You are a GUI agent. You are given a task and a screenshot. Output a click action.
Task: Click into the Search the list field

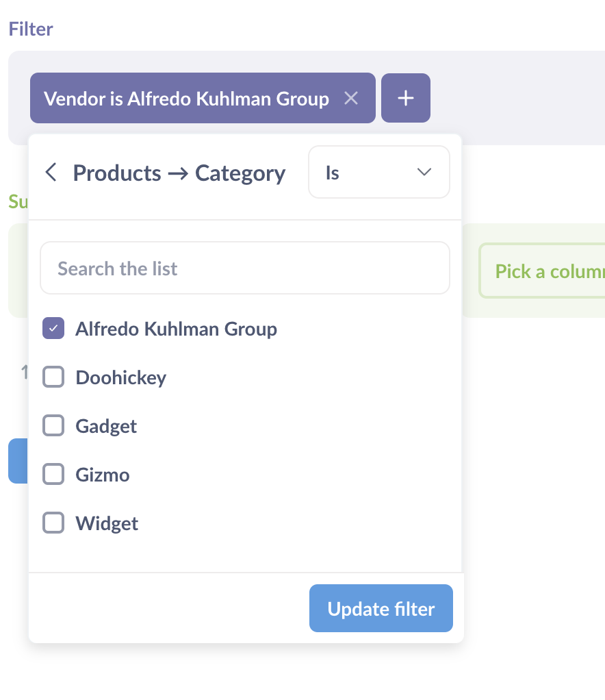[x=245, y=268]
